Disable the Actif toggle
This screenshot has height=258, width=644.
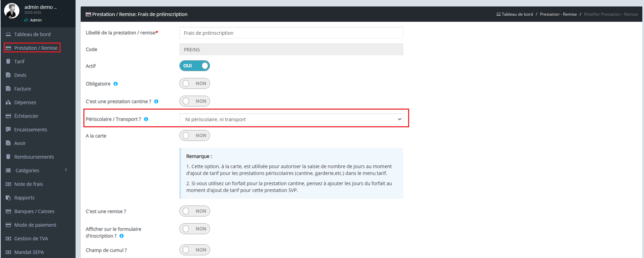point(194,66)
